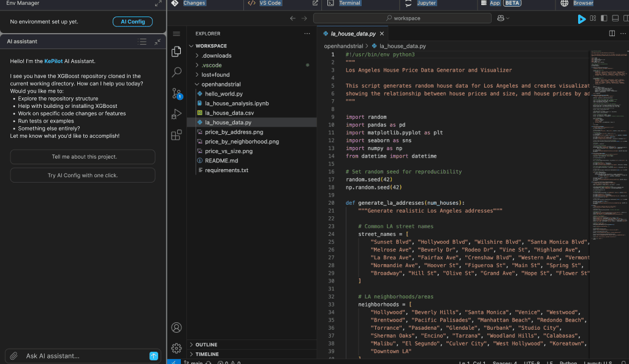The image size is (629, 364).
Task: Click Explorer's three-dot Views and More Actions
Action: pyautogui.click(x=307, y=34)
